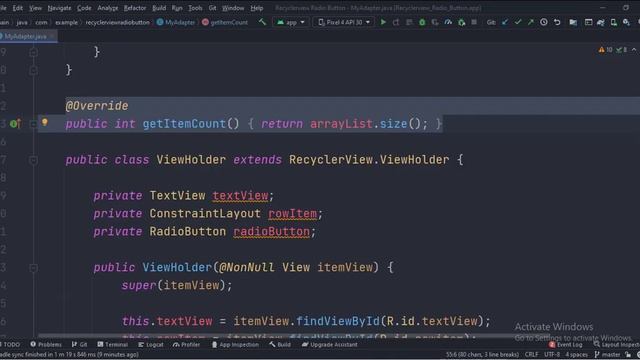This screenshot has height=360, width=640.
Task: Expand inspections widget arrow at editor top right
Action: 634,50
